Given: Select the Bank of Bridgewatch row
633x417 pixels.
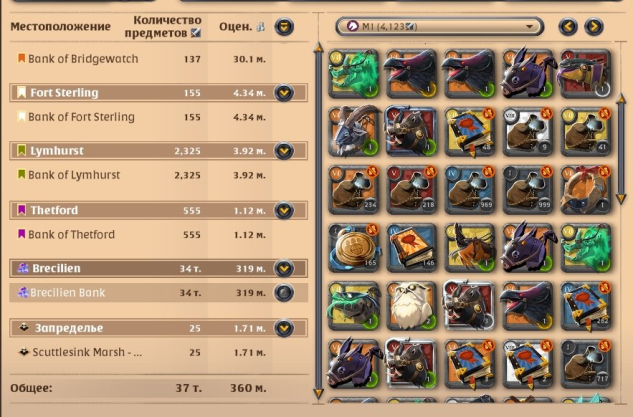Looking at the screenshot, I should [x=159, y=59].
